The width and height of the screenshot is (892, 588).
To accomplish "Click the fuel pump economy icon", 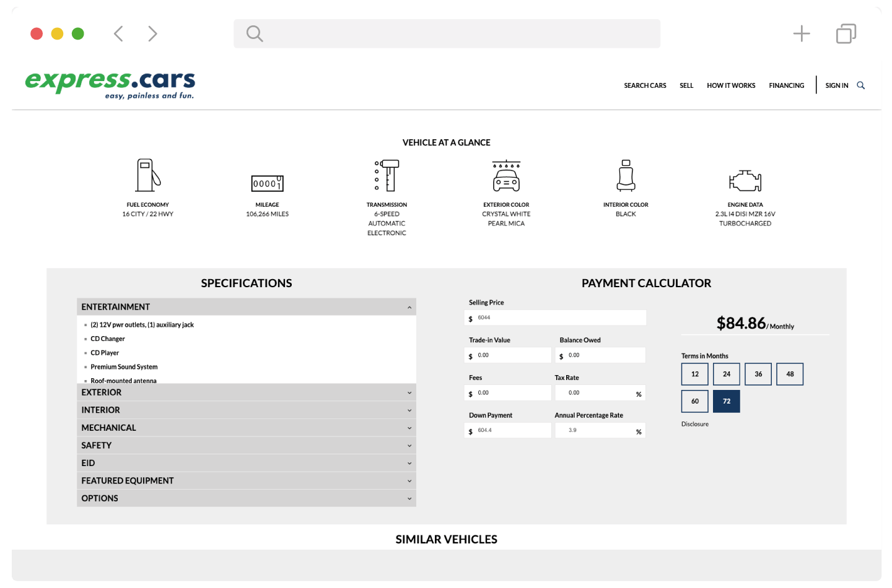I will (x=148, y=175).
